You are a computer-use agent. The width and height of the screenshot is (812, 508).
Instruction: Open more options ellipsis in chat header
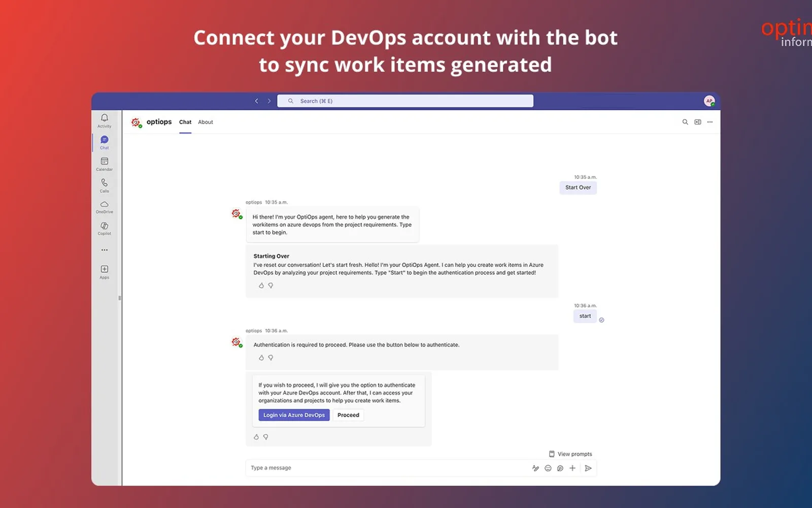pos(710,122)
